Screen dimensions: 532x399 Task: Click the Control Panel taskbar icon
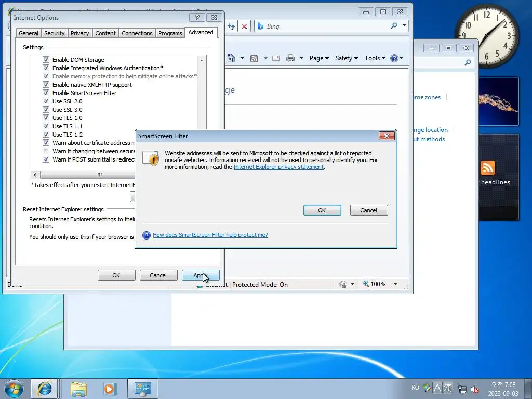(x=142, y=389)
